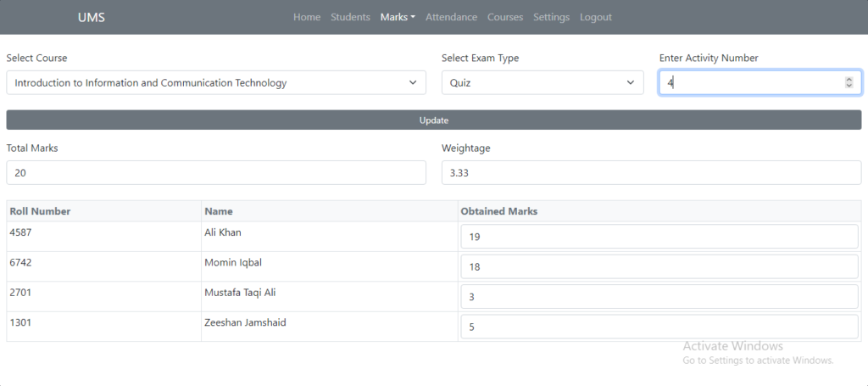Open Settings from the navbar

tap(551, 17)
